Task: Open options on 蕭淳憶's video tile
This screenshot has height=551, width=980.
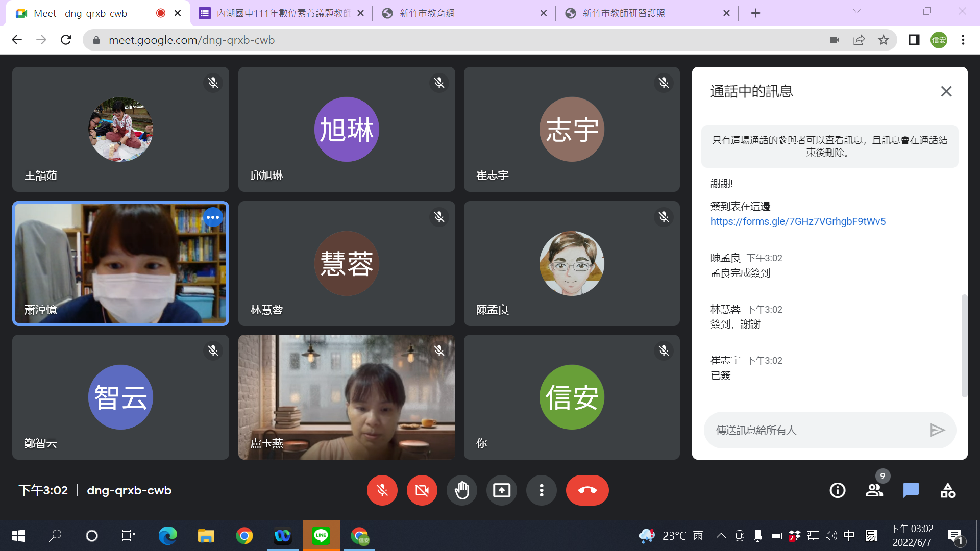Action: tap(213, 217)
